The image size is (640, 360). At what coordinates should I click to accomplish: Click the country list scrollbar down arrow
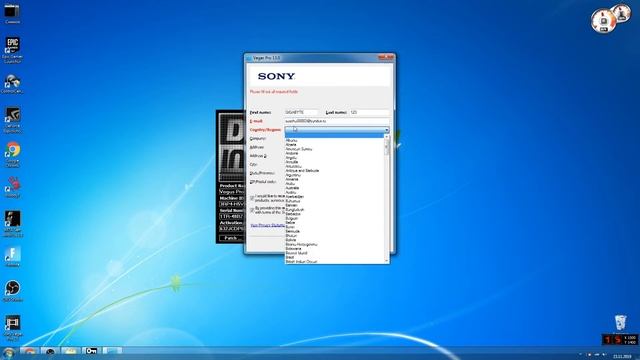pyautogui.click(x=387, y=260)
